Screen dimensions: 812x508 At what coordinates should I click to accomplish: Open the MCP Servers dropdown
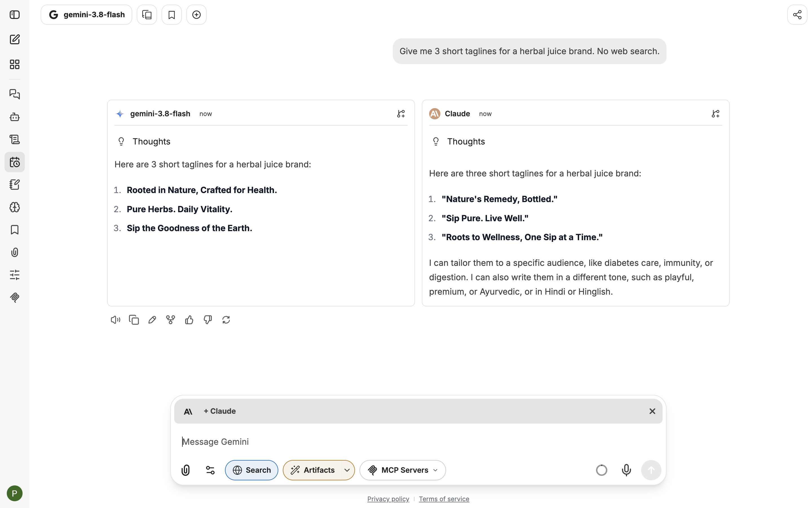403,470
